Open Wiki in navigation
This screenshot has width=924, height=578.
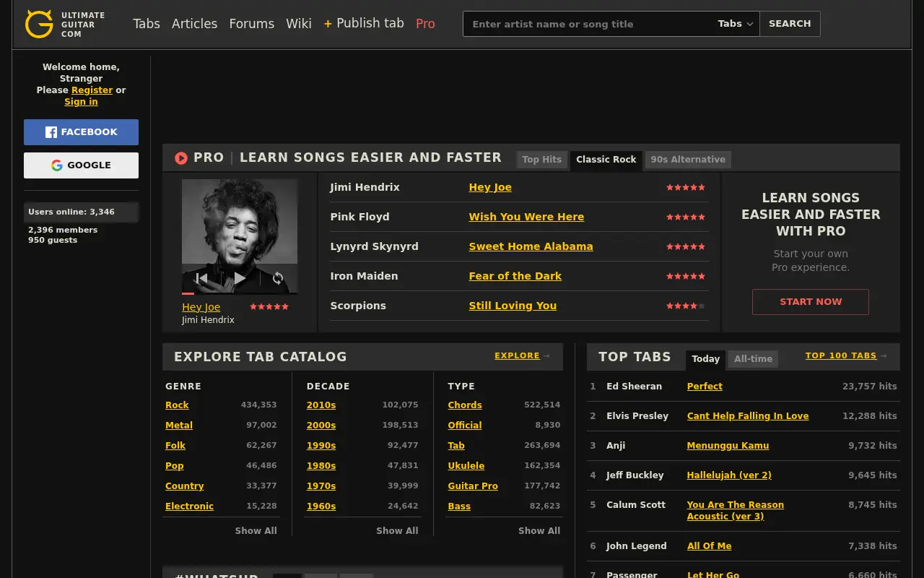pos(299,24)
